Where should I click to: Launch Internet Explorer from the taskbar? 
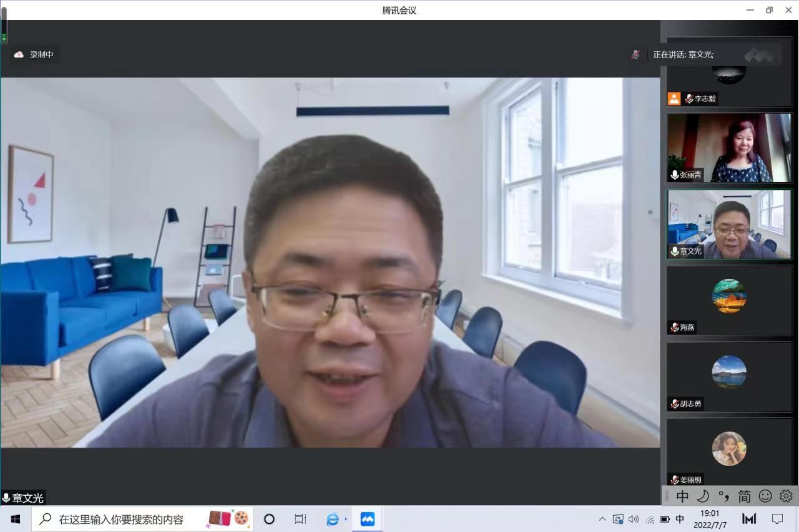[333, 519]
